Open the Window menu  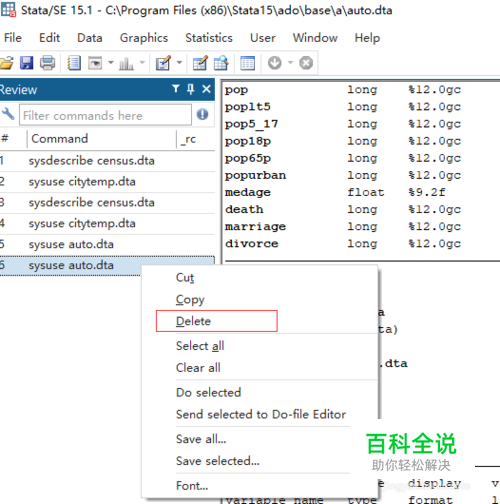315,38
